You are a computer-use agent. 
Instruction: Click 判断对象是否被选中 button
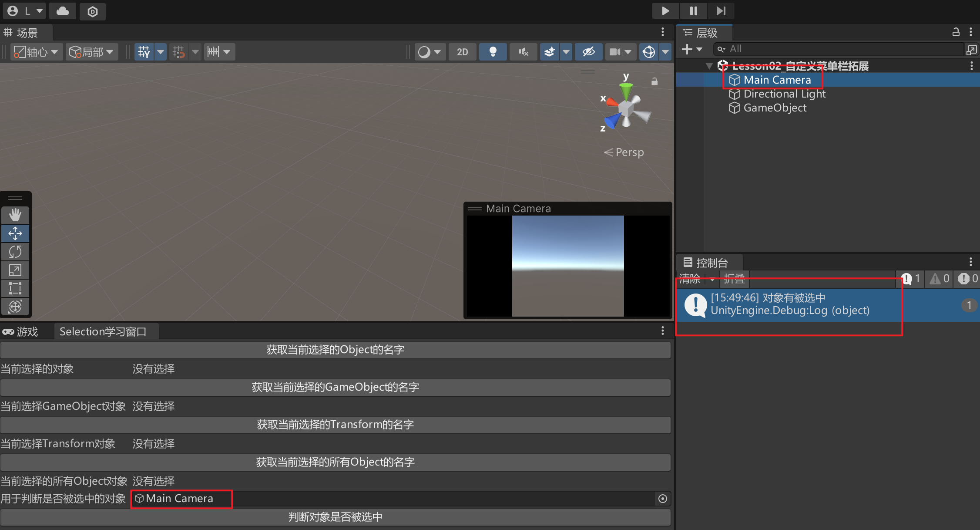(x=335, y=517)
